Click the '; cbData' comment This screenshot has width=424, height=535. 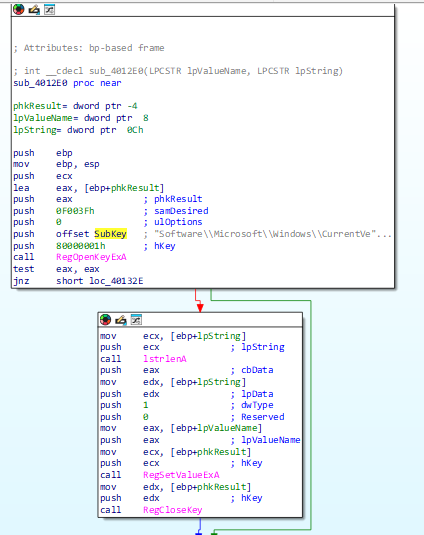click(x=252, y=370)
